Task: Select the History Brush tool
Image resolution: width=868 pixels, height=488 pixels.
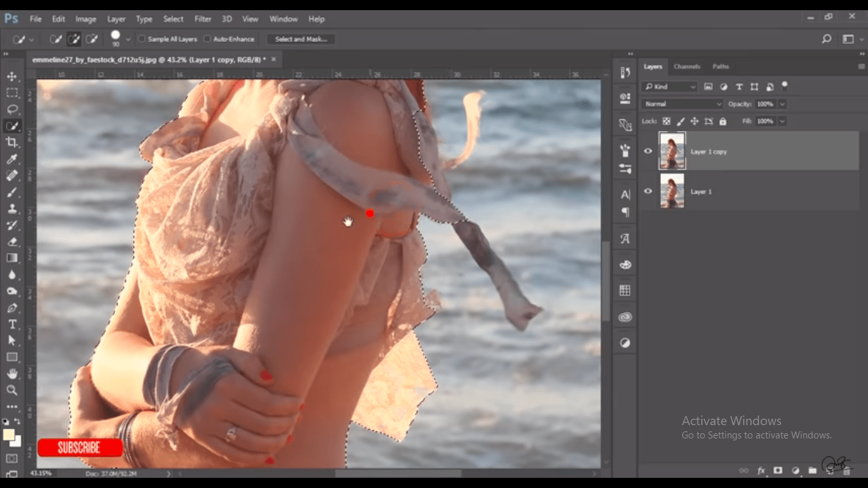Action: click(x=12, y=225)
